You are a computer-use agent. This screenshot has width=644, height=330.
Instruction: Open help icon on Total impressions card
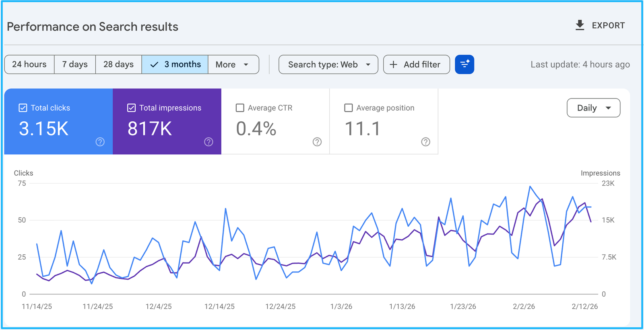pos(208,142)
